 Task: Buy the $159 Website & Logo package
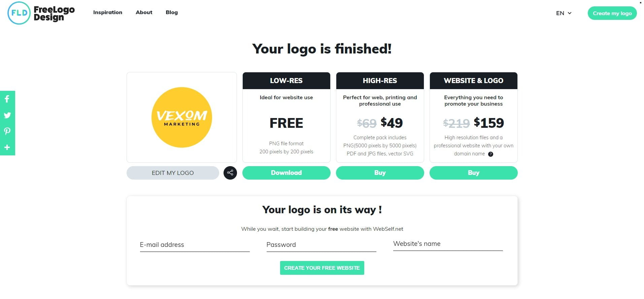474,173
